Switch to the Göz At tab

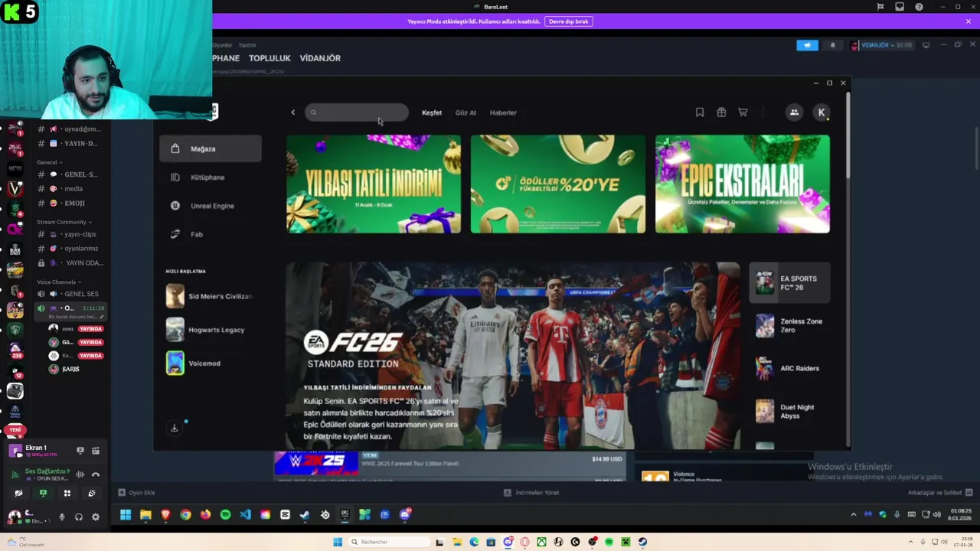pyautogui.click(x=465, y=112)
